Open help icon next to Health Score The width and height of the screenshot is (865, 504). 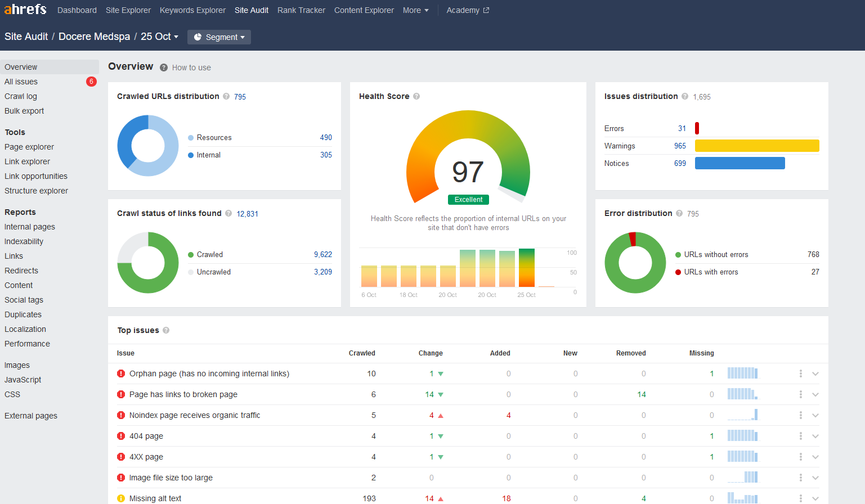point(416,96)
